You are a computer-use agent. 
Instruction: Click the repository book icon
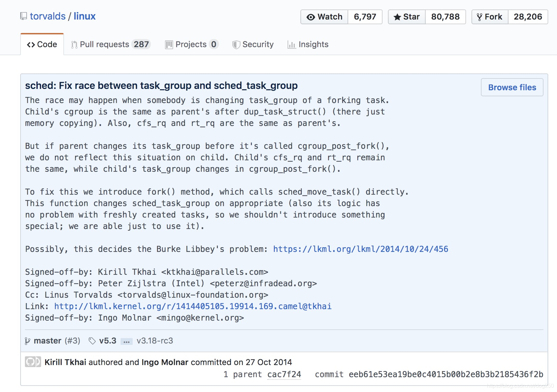point(23,16)
